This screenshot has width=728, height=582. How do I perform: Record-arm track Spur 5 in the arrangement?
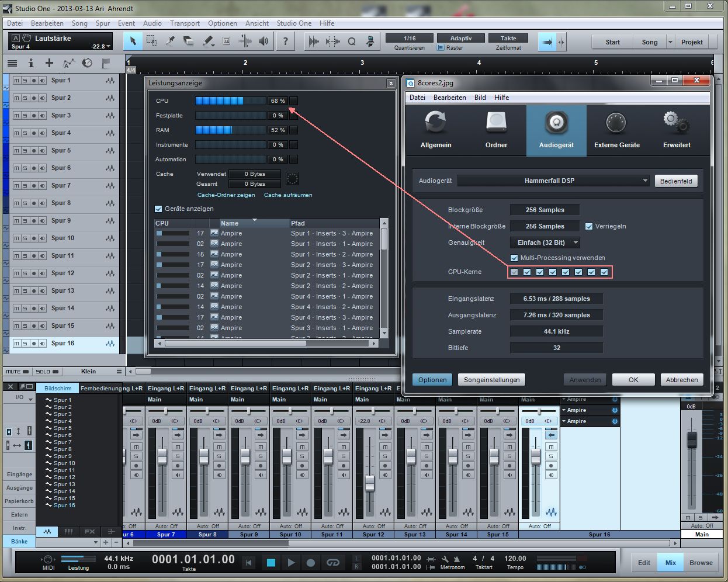coord(34,151)
